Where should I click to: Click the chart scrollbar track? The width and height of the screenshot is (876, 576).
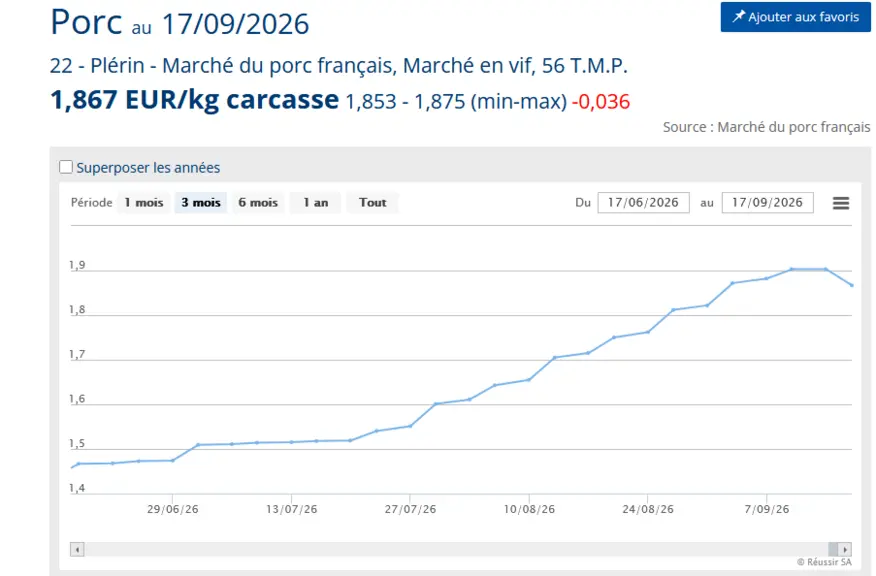pyautogui.click(x=456, y=549)
